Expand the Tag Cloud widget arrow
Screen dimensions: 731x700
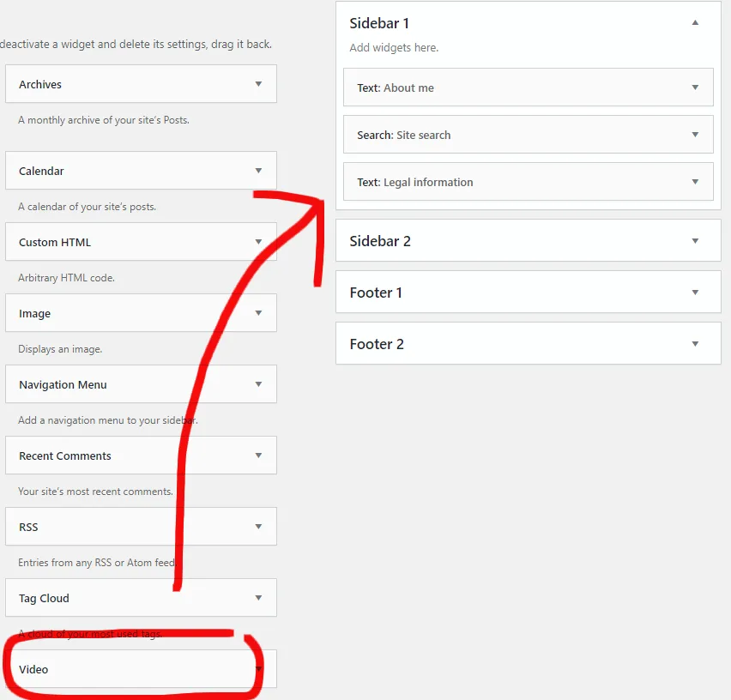pyautogui.click(x=258, y=598)
